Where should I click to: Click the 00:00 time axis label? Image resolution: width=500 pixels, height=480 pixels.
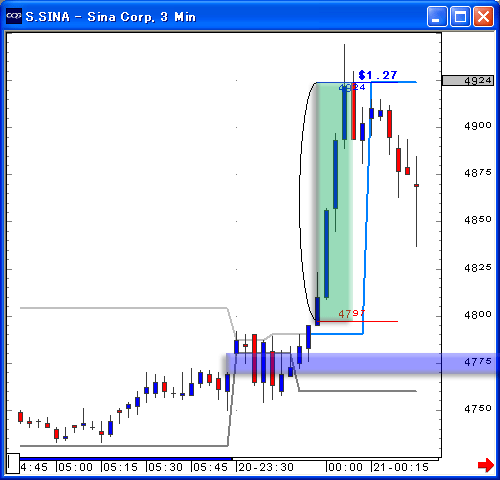345,467
